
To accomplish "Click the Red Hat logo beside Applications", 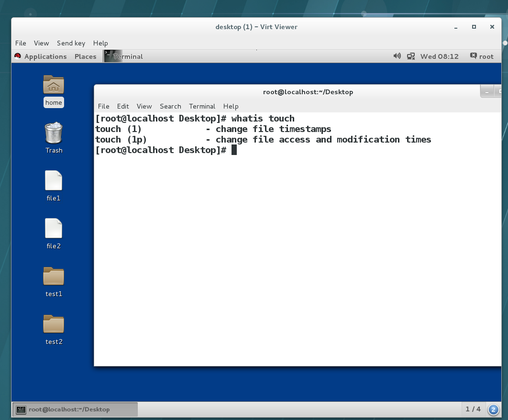I will (x=18, y=56).
